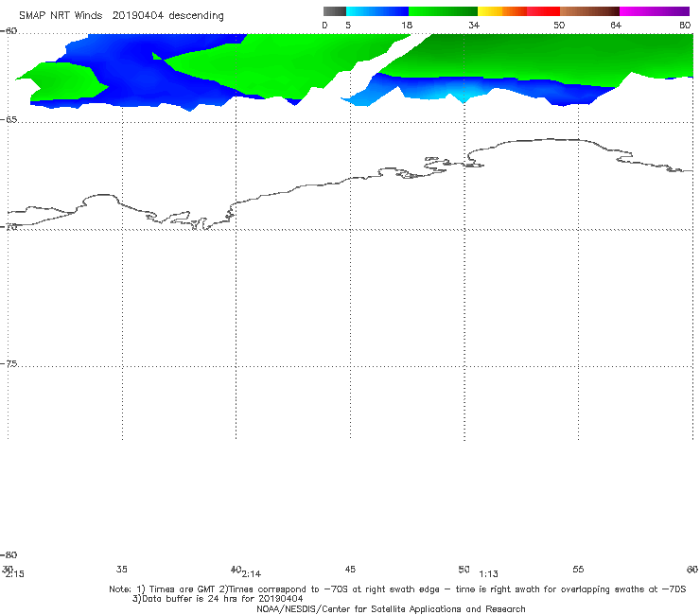Viewport: 700px width, 615px height.
Task: Click the latitude label '-80' at the bottom left
Action: tap(9, 555)
